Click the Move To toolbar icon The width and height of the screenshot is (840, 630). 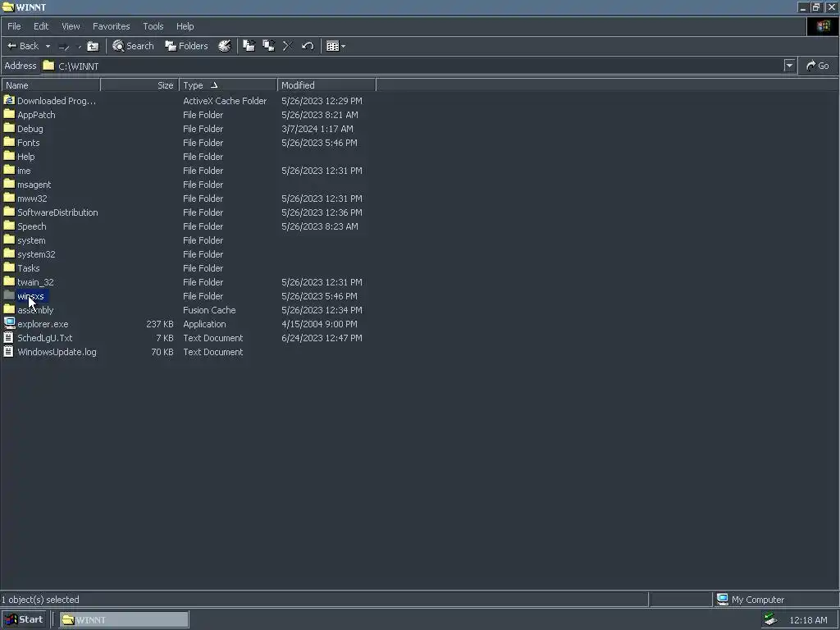point(249,46)
